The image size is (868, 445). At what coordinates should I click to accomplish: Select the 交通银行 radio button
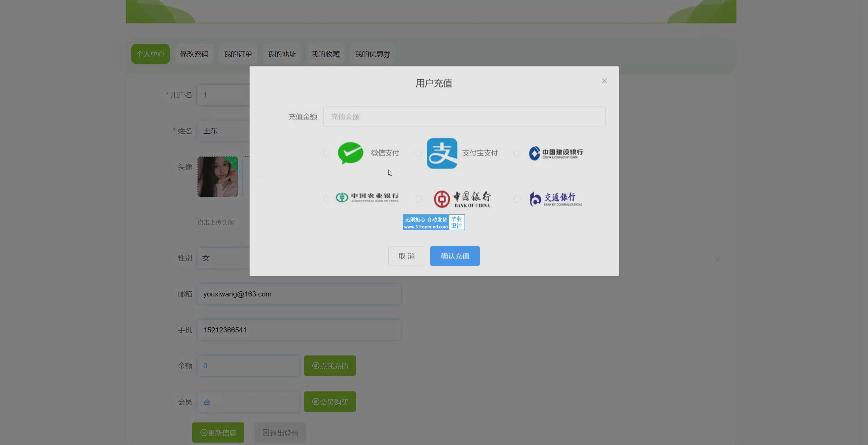pyautogui.click(x=517, y=199)
